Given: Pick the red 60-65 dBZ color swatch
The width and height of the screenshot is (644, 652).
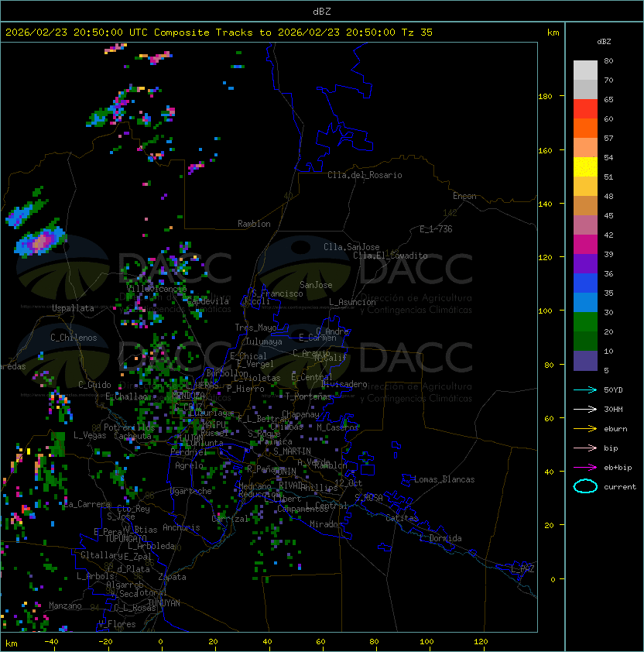Looking at the screenshot, I should [585, 109].
